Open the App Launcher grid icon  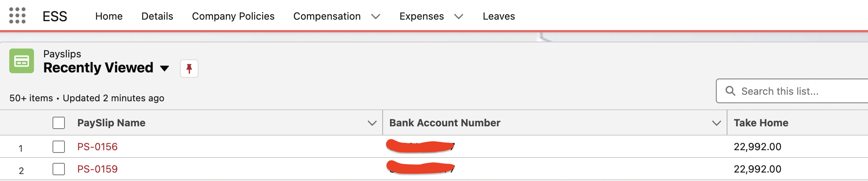(x=17, y=16)
